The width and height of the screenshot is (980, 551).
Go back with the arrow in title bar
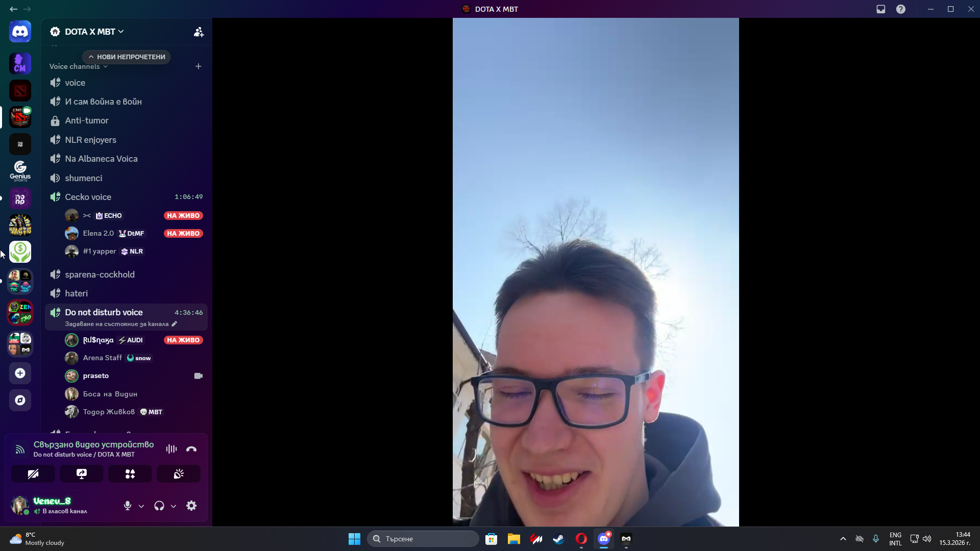(13, 9)
